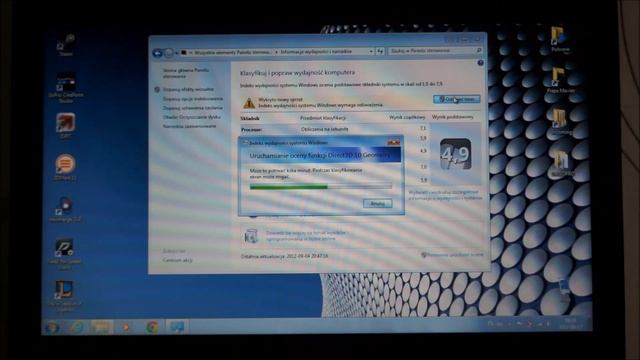Open the media player taskbar icon

(x=126, y=327)
